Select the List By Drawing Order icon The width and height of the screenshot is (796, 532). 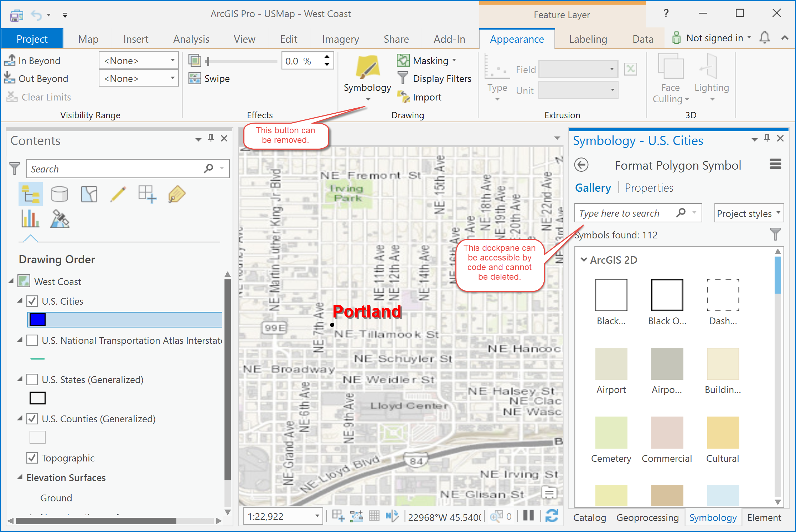(31, 194)
